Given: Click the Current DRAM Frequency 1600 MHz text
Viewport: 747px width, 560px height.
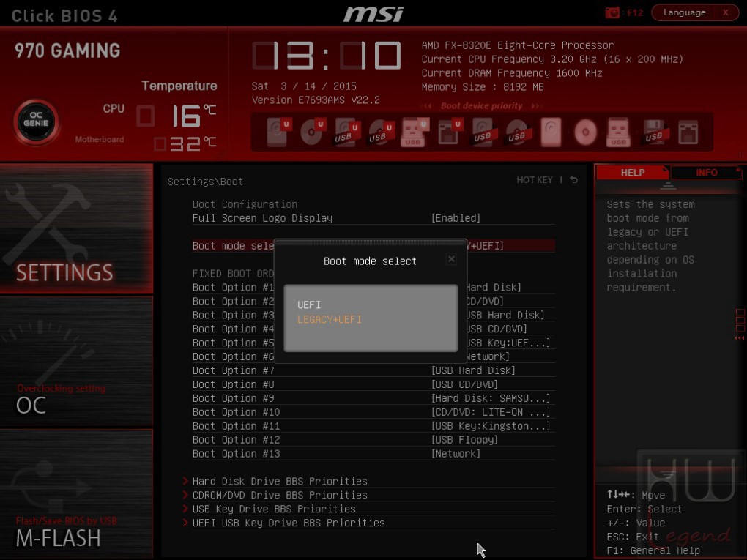Looking at the screenshot, I should (x=512, y=73).
